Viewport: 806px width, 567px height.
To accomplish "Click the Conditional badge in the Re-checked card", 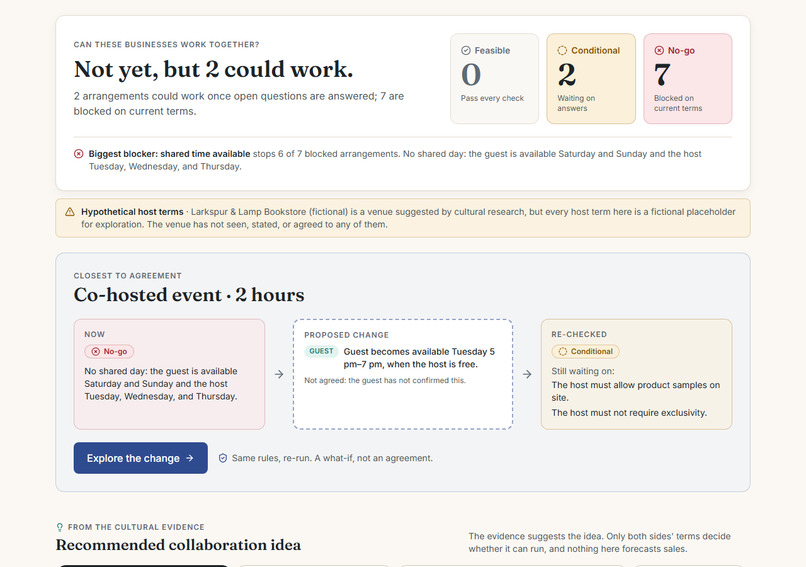I will tap(585, 352).
